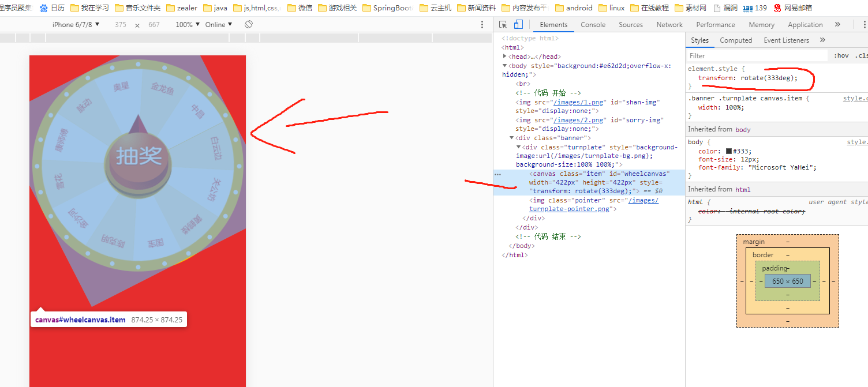Open the iPhone 6/7/8 device dropdown
Image resolution: width=868 pixels, height=387 pixels.
(x=76, y=25)
